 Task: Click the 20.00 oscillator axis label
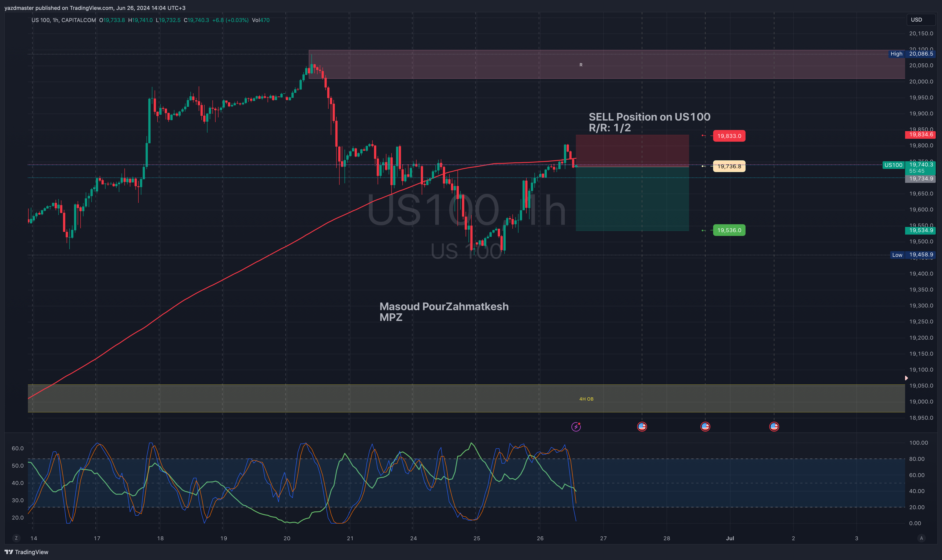click(917, 507)
